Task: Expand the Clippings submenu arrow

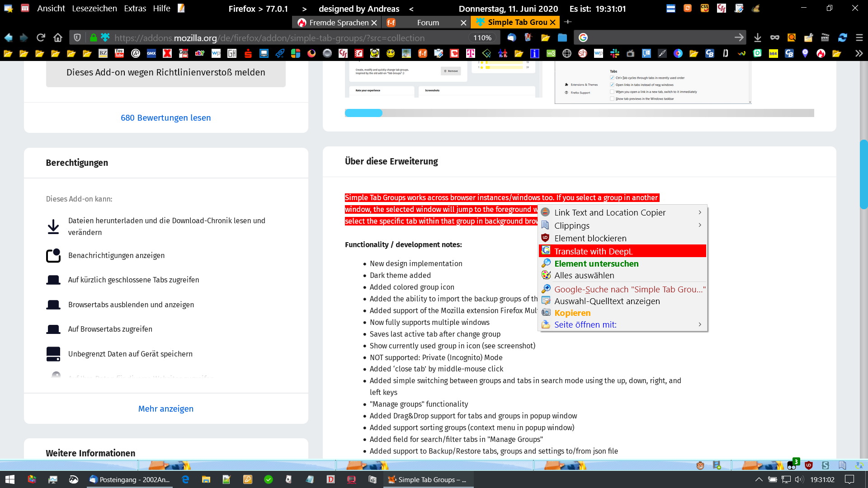Action: pyautogui.click(x=700, y=225)
